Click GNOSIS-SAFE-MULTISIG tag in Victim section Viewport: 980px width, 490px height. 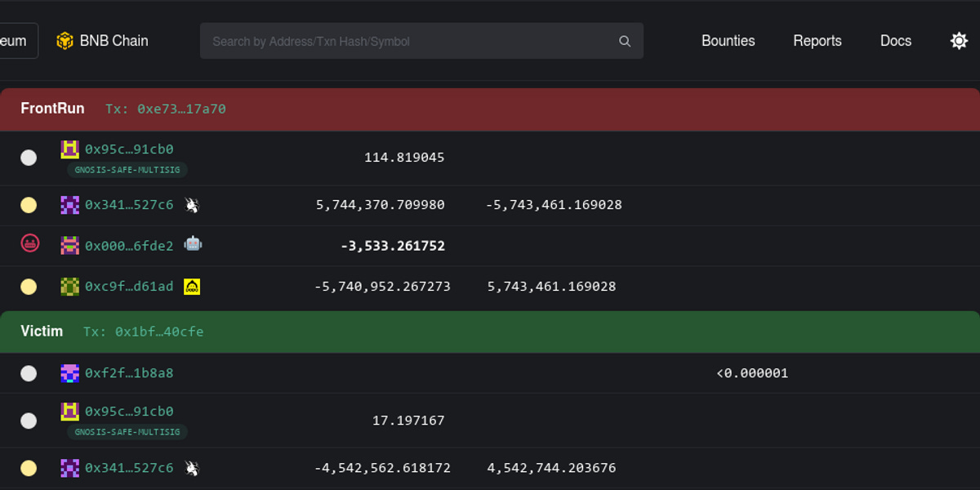127,432
